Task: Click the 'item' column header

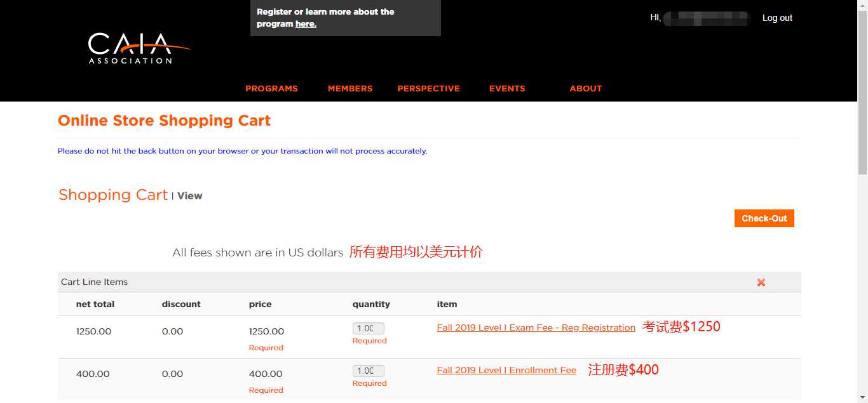Action: pos(447,304)
